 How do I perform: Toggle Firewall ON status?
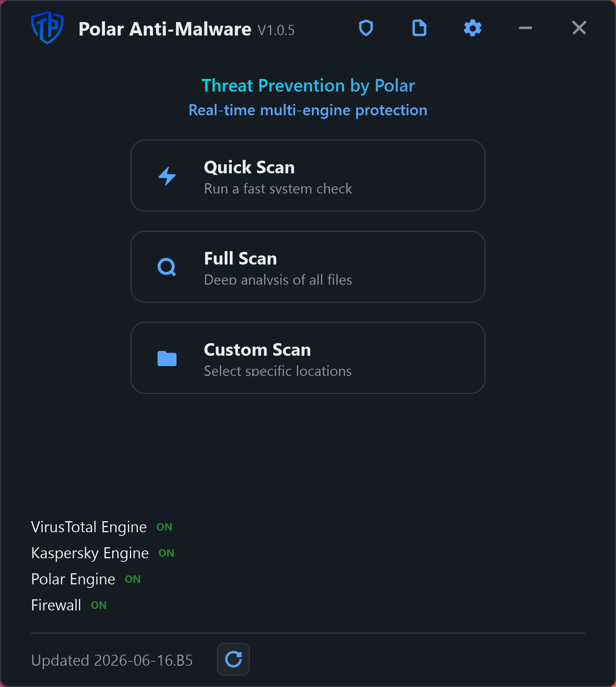pyautogui.click(x=99, y=605)
